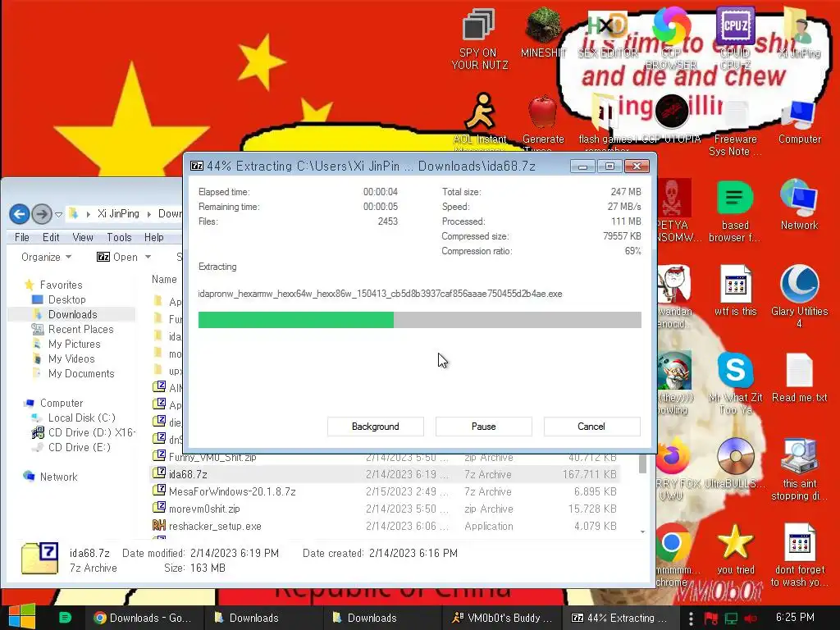Open the based browser desktop icon

(x=735, y=212)
